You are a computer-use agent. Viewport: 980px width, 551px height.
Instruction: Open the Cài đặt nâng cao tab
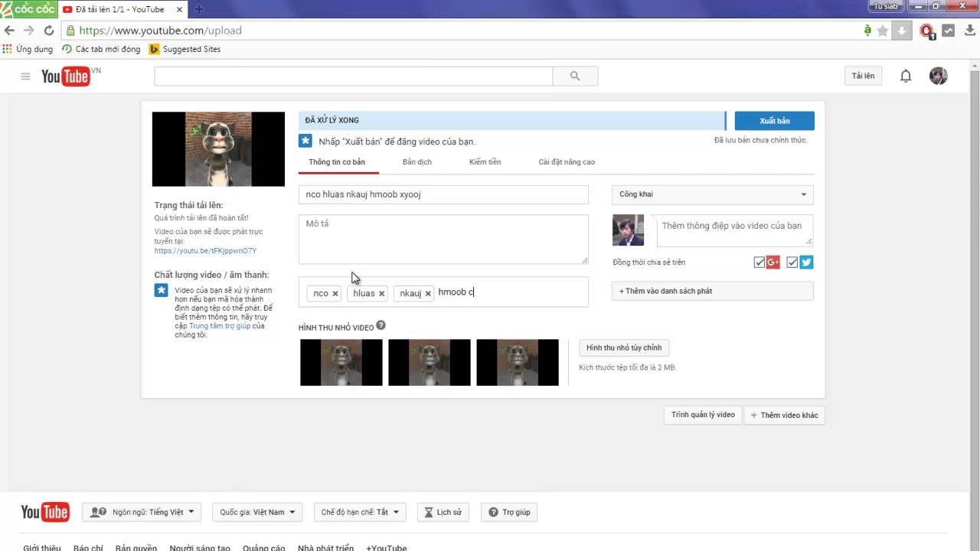567,162
